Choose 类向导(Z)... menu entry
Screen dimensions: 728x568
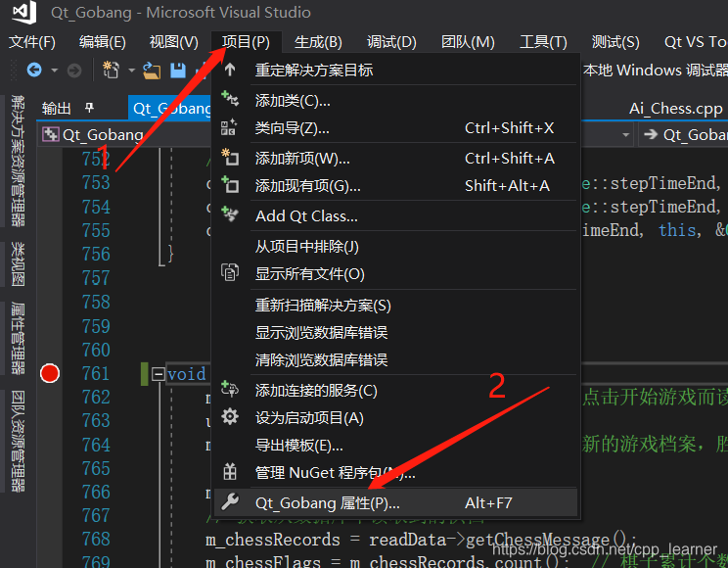coord(394,128)
